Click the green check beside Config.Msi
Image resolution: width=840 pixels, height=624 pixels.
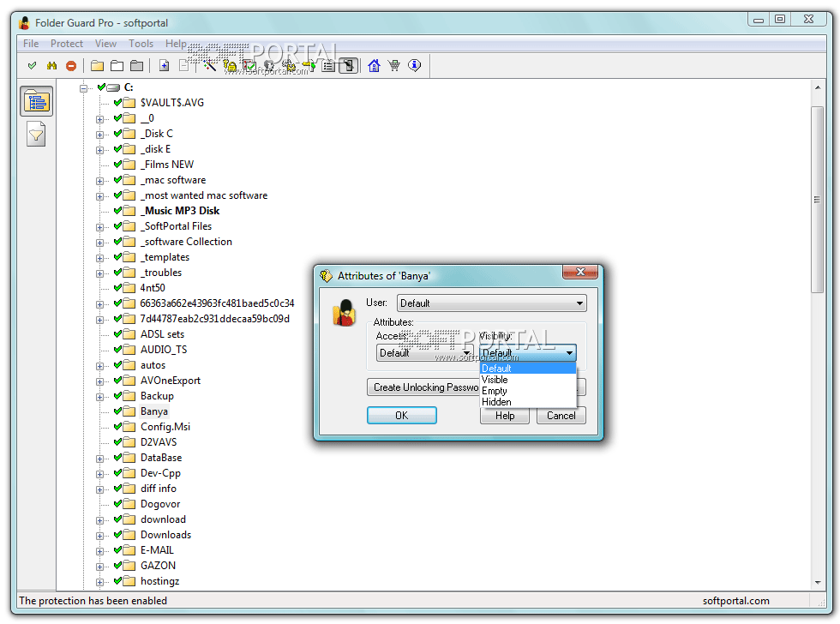coord(118,426)
